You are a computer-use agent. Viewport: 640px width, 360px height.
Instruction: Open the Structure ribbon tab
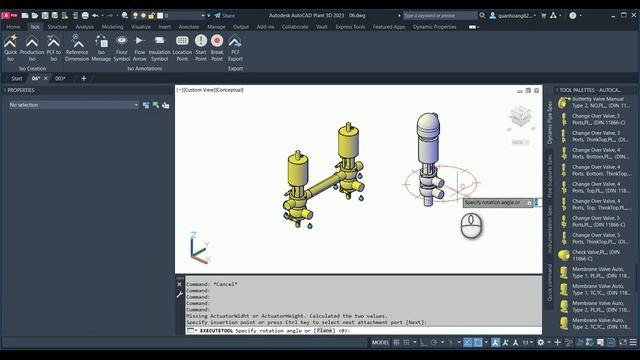pyautogui.click(x=58, y=27)
